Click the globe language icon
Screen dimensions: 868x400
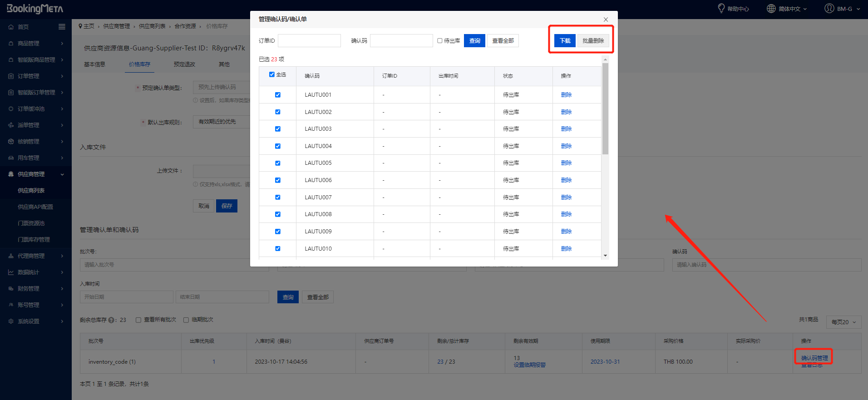[x=771, y=9]
